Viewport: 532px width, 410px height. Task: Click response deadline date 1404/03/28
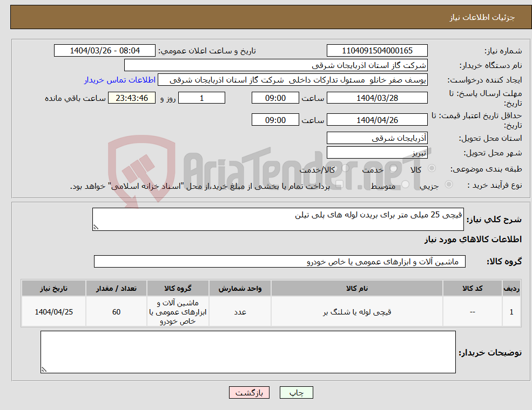[x=377, y=98]
